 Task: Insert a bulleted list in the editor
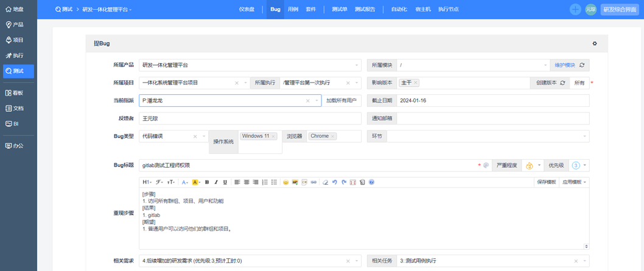[x=274, y=182]
